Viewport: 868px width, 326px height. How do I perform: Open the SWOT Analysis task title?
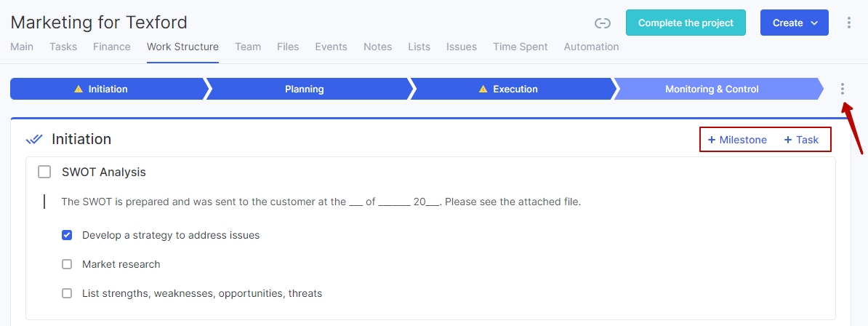(x=104, y=172)
